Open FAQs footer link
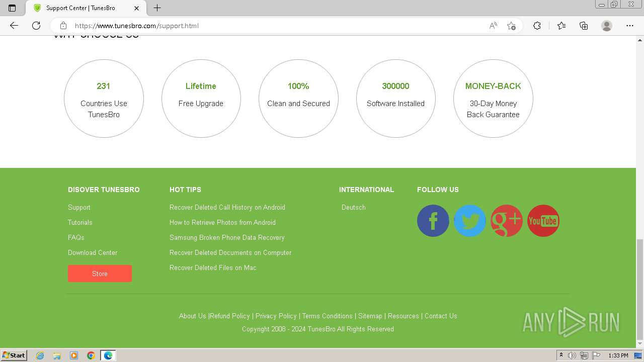Screen dimensions: 644x362 76,237
